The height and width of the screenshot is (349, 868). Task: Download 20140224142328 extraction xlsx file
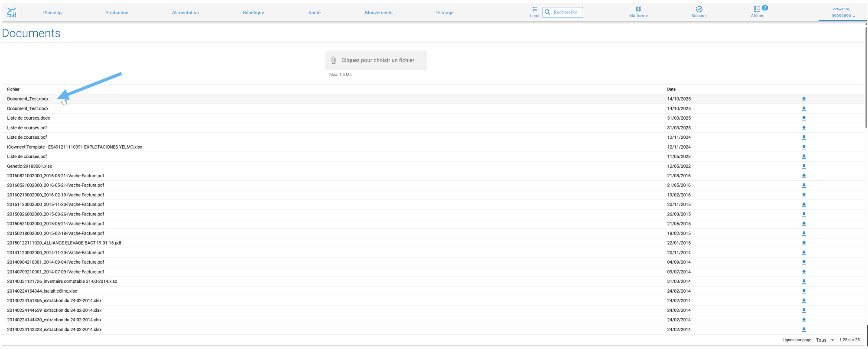coord(803,329)
